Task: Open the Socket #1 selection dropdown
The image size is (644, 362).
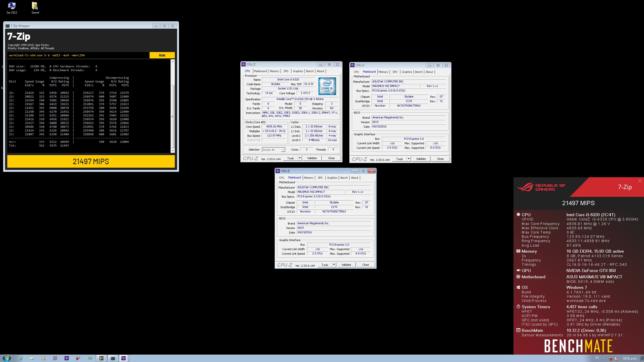Action: [273, 150]
